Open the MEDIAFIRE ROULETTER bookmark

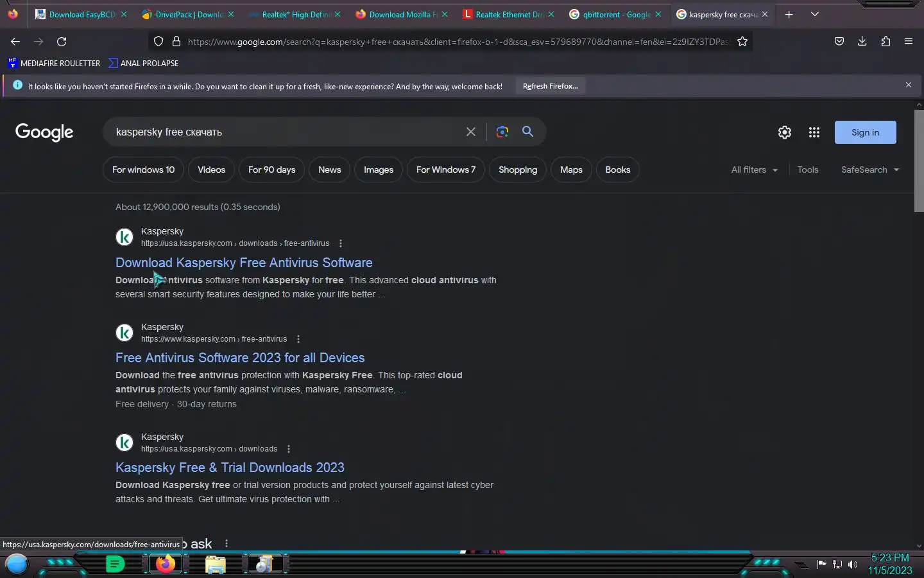[54, 63]
